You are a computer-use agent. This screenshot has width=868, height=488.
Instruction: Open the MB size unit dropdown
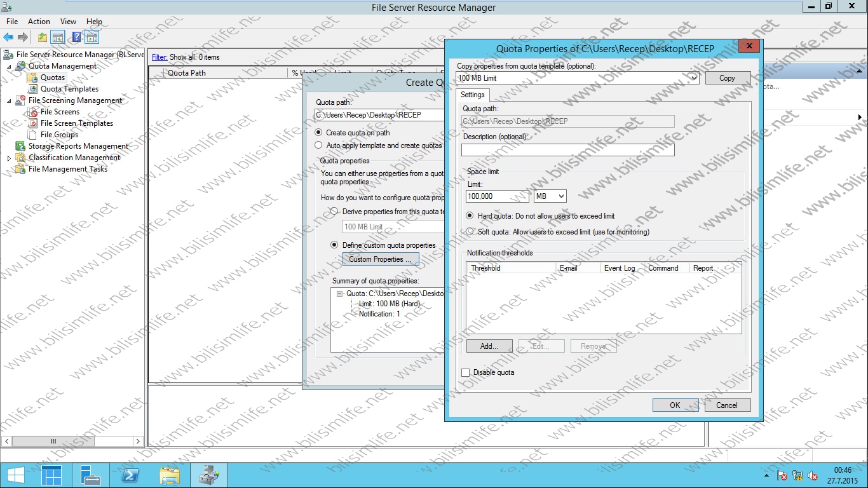tap(550, 196)
